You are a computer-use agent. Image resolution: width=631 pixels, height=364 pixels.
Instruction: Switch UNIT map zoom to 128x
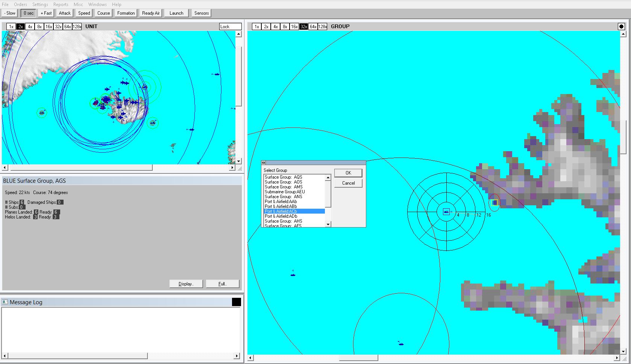[77, 27]
